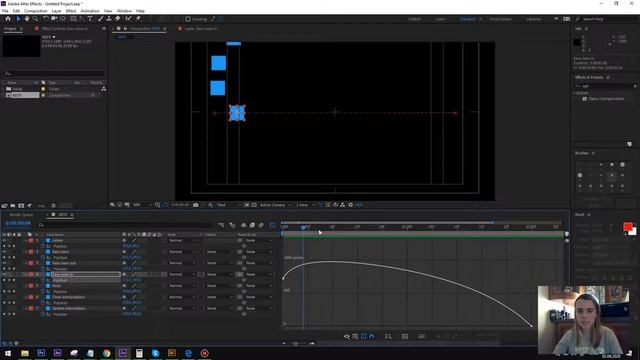Select the Eraser tool
Screen dimensions: 640x360
118,19
